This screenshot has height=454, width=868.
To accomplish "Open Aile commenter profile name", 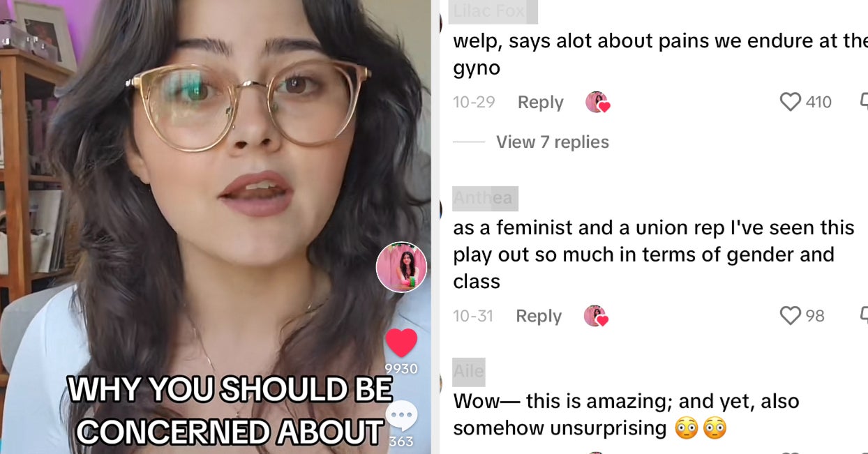I will [468, 372].
